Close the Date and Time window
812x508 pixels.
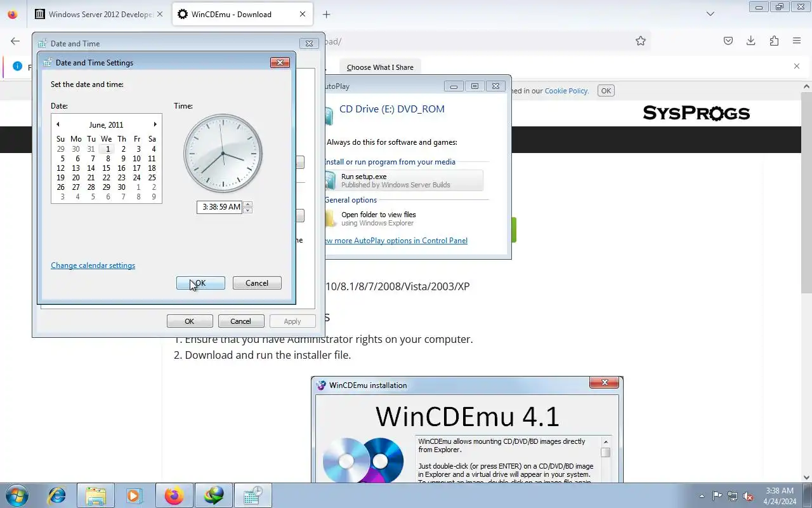(x=309, y=43)
